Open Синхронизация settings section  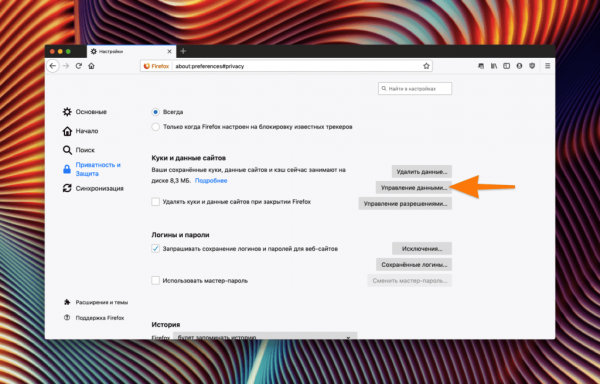[93, 188]
